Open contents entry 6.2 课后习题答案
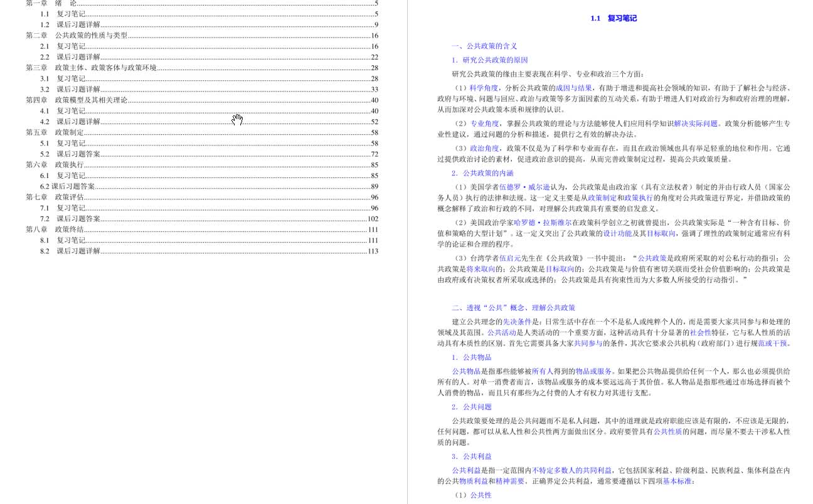The width and height of the screenshot is (813, 504). [x=210, y=186]
